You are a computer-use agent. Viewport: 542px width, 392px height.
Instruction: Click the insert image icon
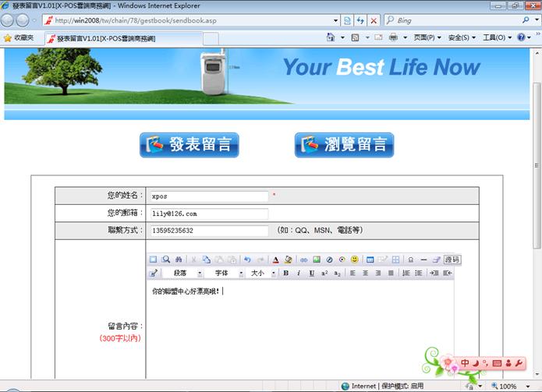pos(317,260)
